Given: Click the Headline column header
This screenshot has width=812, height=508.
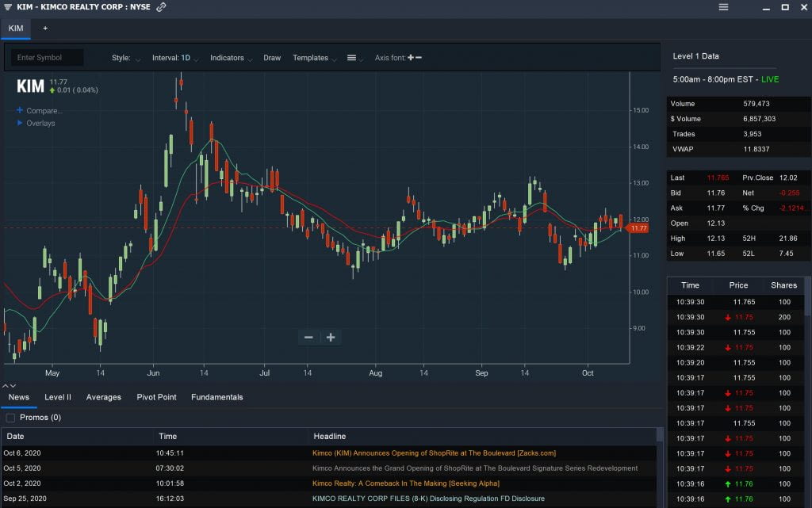Looking at the screenshot, I should coord(329,436).
